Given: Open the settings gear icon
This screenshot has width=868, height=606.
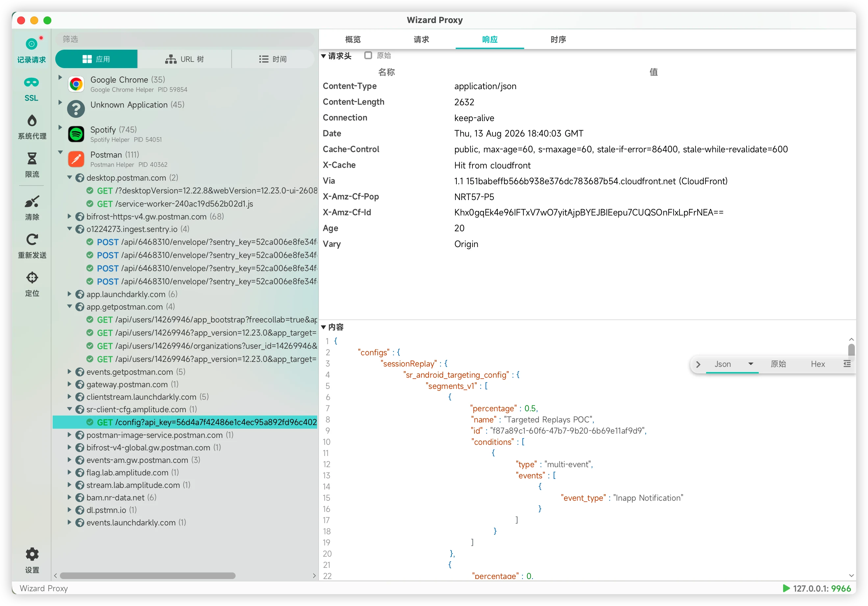Looking at the screenshot, I should tap(32, 554).
